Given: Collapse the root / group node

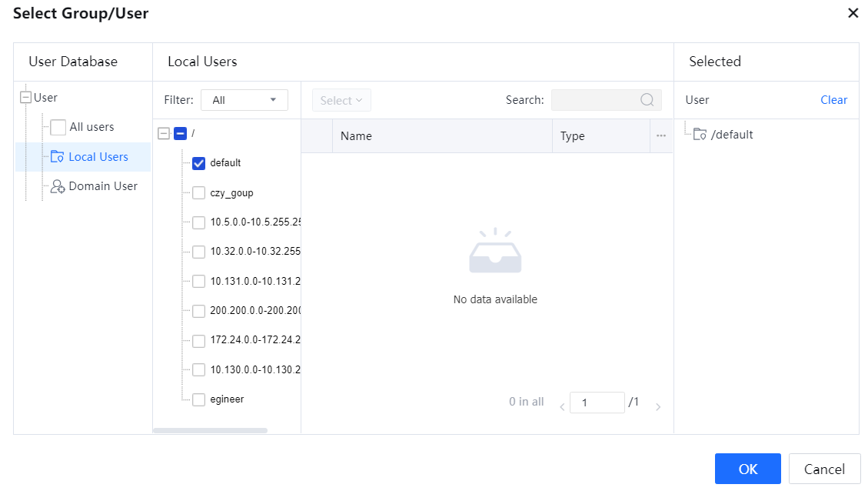Looking at the screenshot, I should pyautogui.click(x=163, y=134).
